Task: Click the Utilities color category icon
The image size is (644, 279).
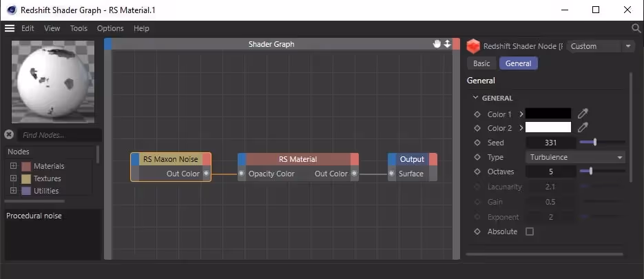Action: click(x=26, y=191)
